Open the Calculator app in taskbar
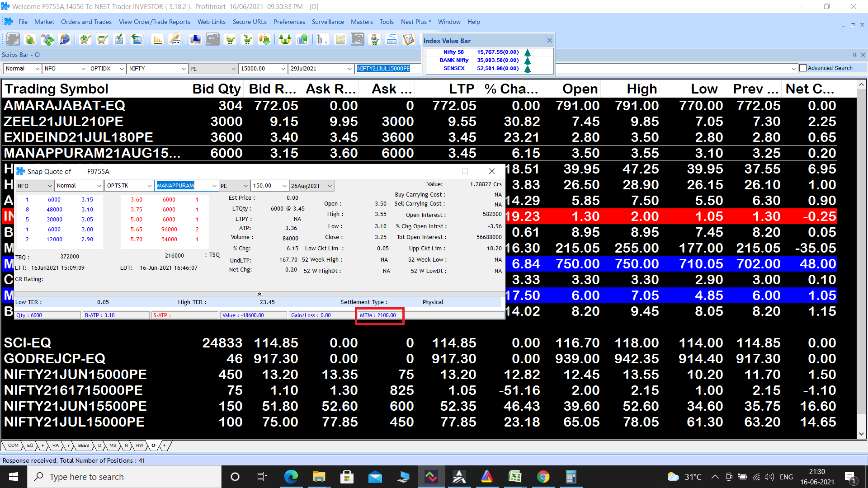The height and width of the screenshot is (488, 868). (x=571, y=477)
